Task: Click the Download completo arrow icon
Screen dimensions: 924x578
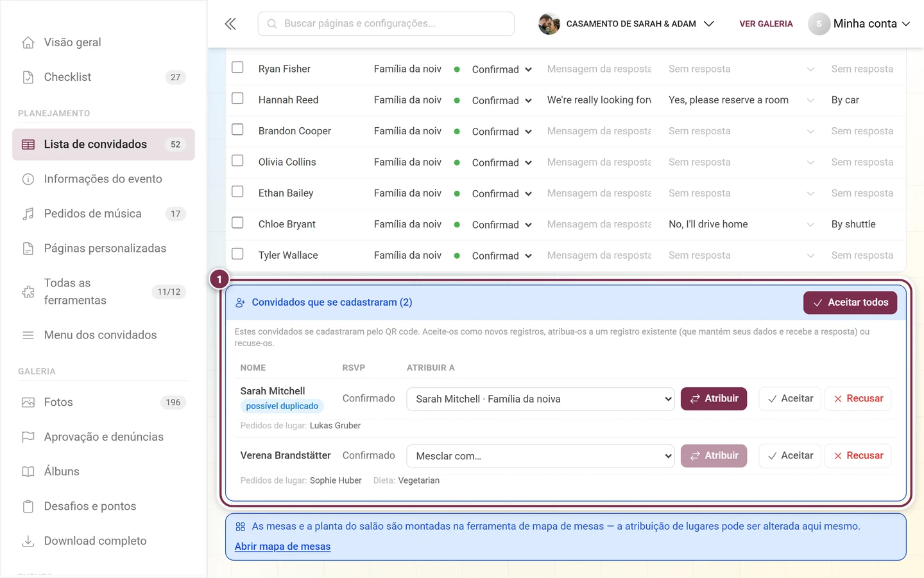Action: click(x=28, y=541)
